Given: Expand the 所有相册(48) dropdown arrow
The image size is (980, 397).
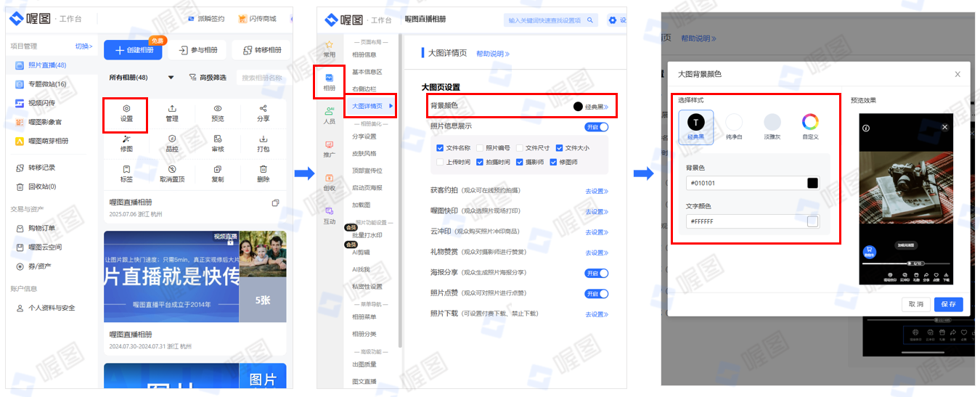Looking at the screenshot, I should 171,78.
